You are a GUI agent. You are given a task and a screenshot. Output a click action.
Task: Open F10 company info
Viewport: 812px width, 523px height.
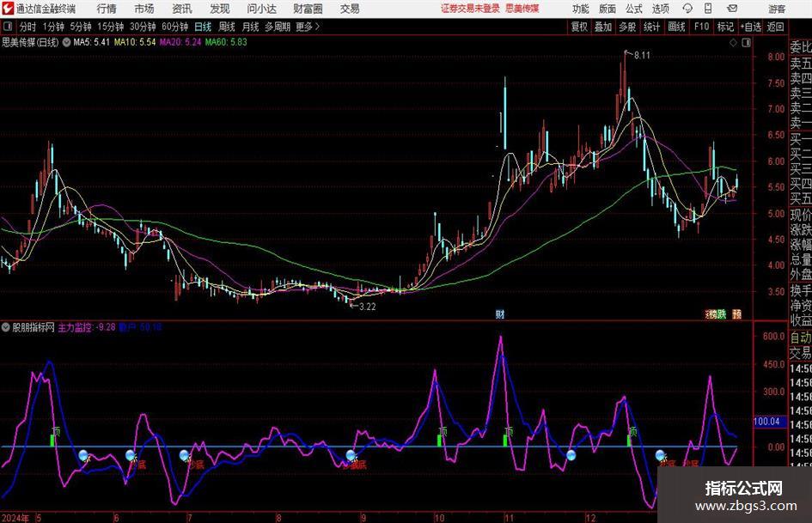click(701, 27)
